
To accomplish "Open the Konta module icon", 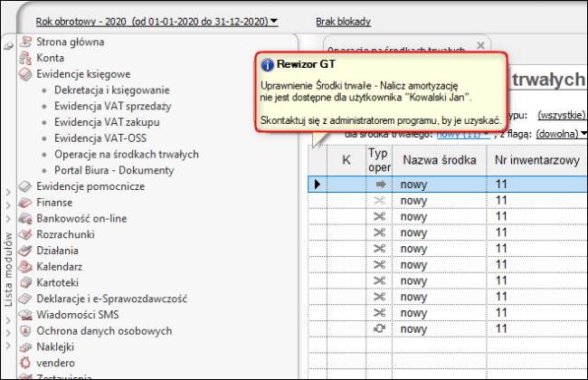I will pyautogui.click(x=25, y=58).
